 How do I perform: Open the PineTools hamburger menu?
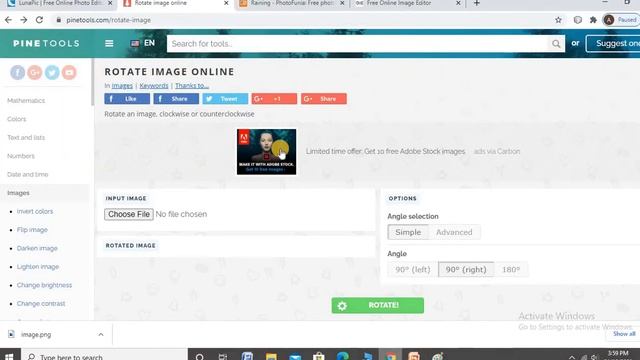coord(109,43)
